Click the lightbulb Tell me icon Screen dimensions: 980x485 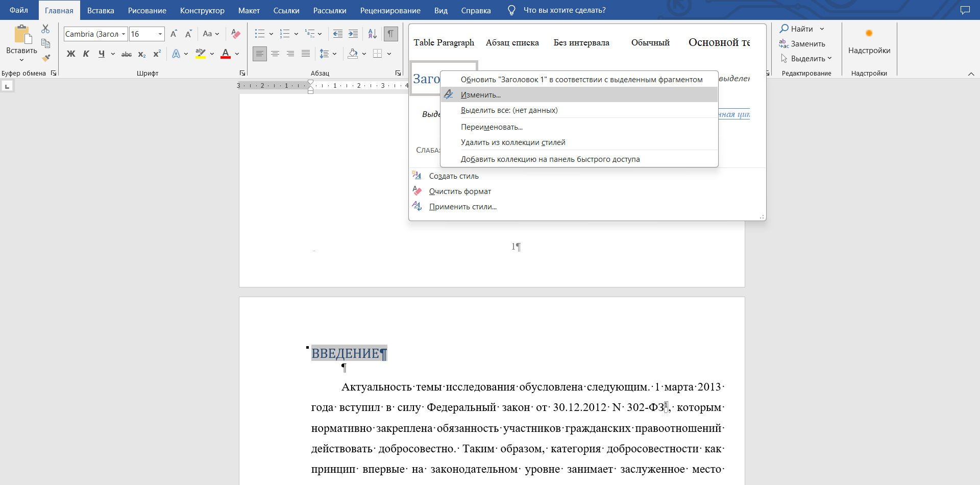[x=511, y=10]
